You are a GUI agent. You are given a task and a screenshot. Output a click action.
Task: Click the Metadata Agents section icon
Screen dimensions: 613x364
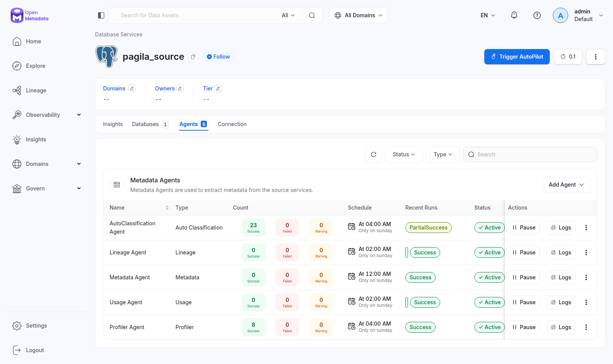click(x=117, y=185)
